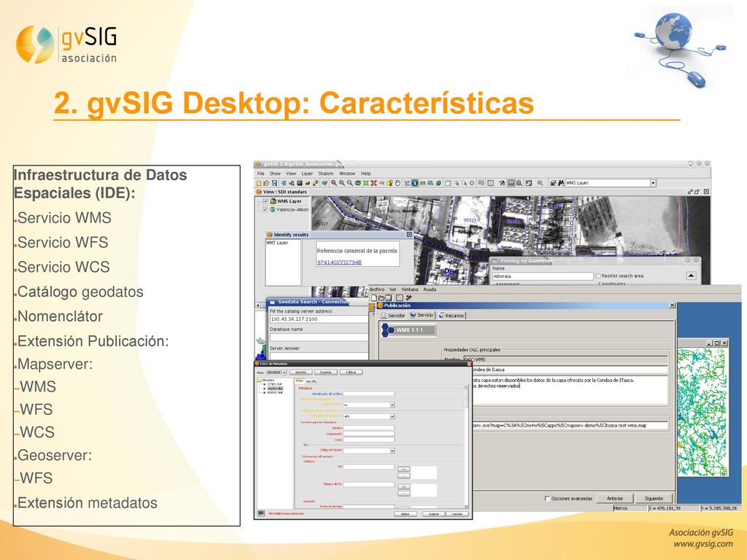Open the Help menu in gvSIG
Image resolution: width=747 pixels, height=560 pixels.
coord(366,174)
